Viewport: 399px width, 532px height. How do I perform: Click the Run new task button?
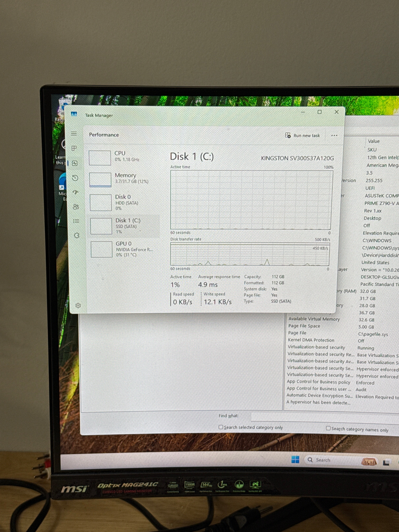pos(303,135)
